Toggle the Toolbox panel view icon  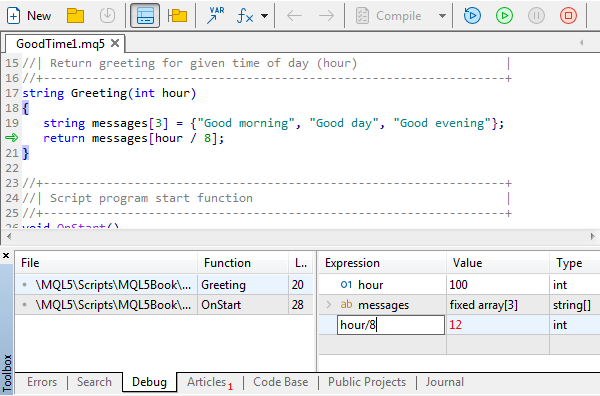tap(145, 16)
